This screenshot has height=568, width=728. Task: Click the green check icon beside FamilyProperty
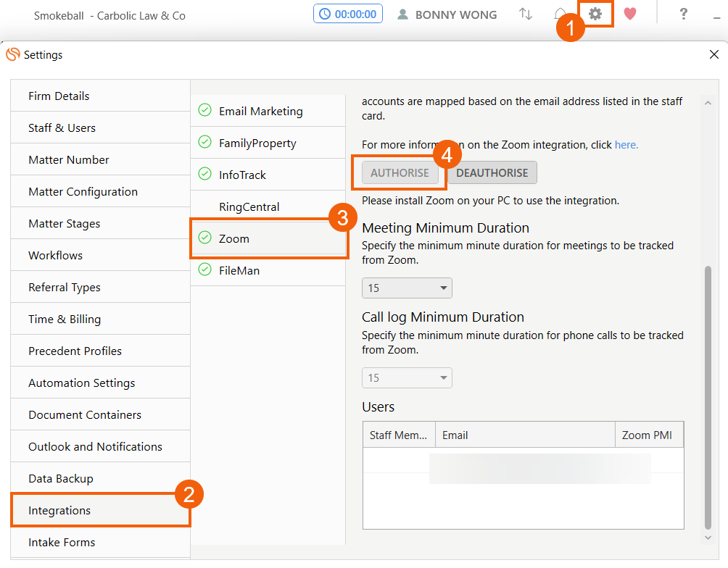pos(204,142)
